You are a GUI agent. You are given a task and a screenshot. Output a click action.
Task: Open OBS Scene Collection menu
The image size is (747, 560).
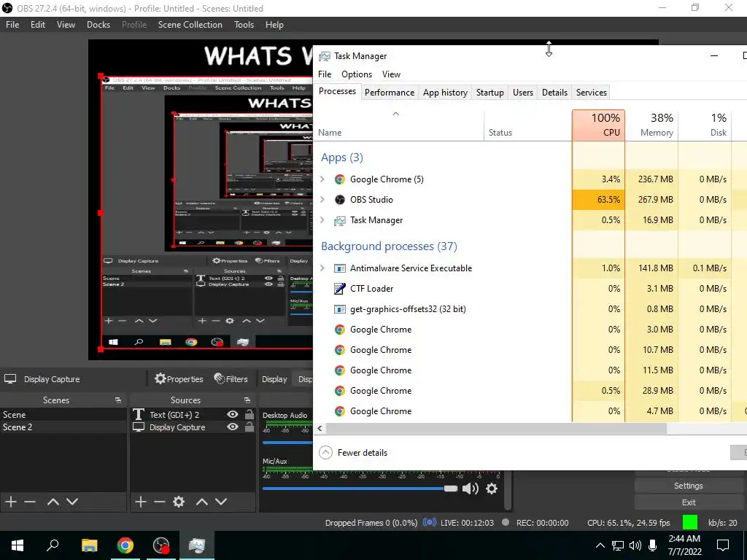click(190, 25)
